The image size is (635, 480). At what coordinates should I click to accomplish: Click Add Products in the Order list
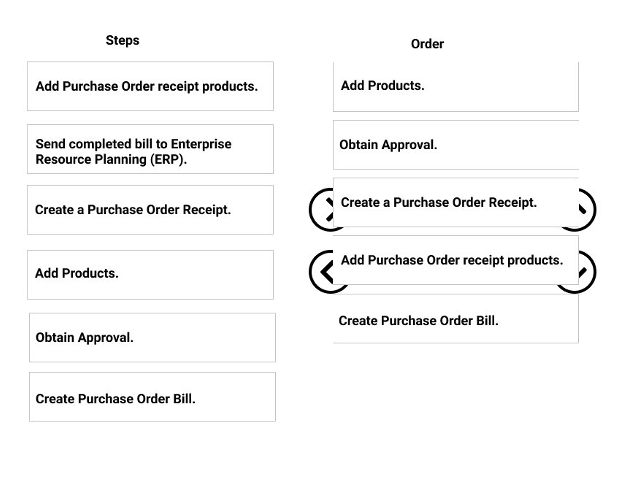tap(456, 87)
